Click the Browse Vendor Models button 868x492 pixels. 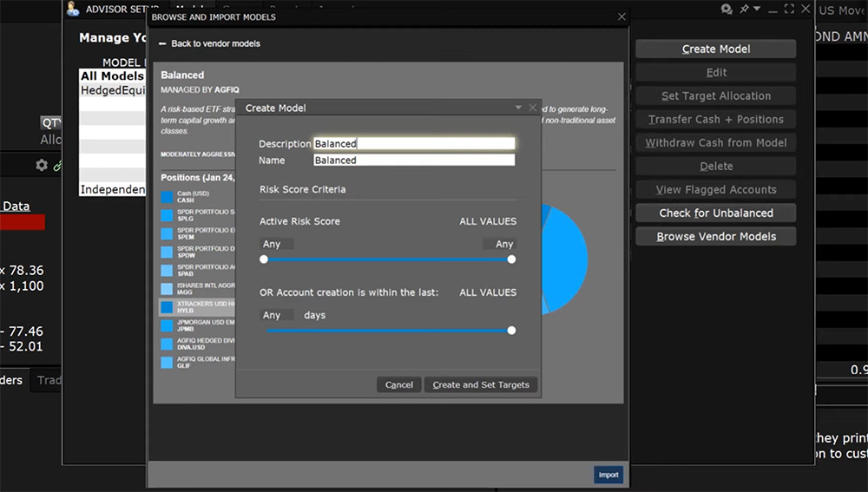[x=715, y=236]
